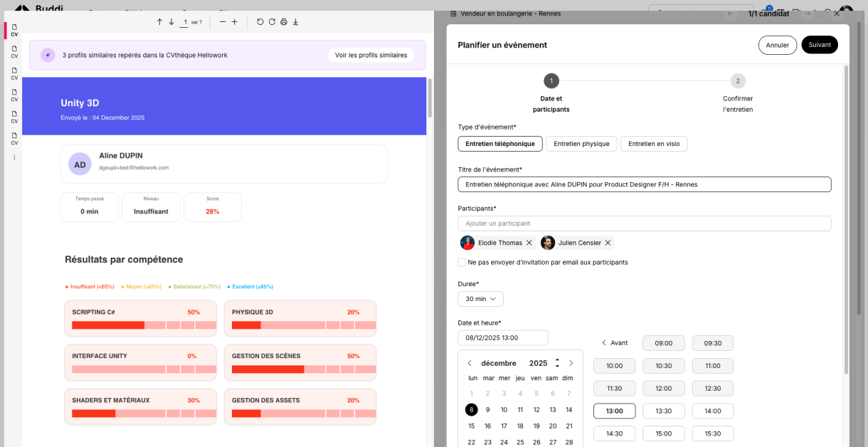Remove Elodie Thomas from participants

529,243
